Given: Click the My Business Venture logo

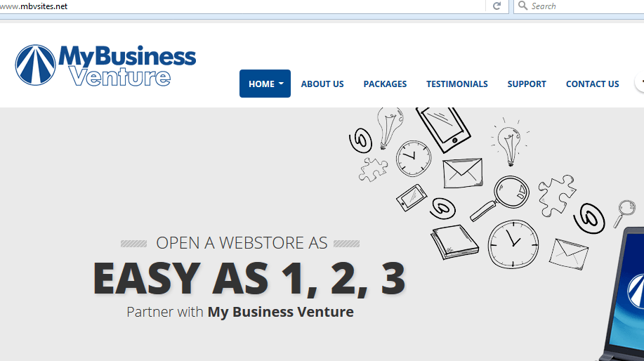Looking at the screenshot, I should tap(105, 65).
